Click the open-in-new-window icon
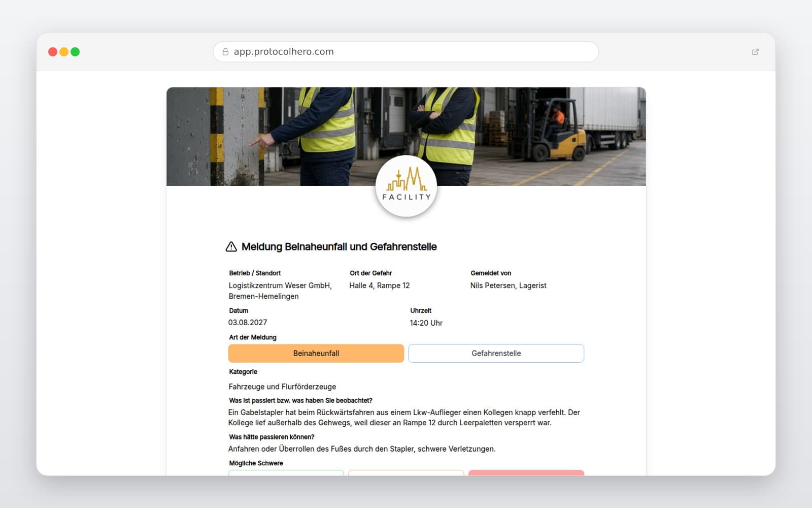This screenshot has height=508, width=812. 755,52
